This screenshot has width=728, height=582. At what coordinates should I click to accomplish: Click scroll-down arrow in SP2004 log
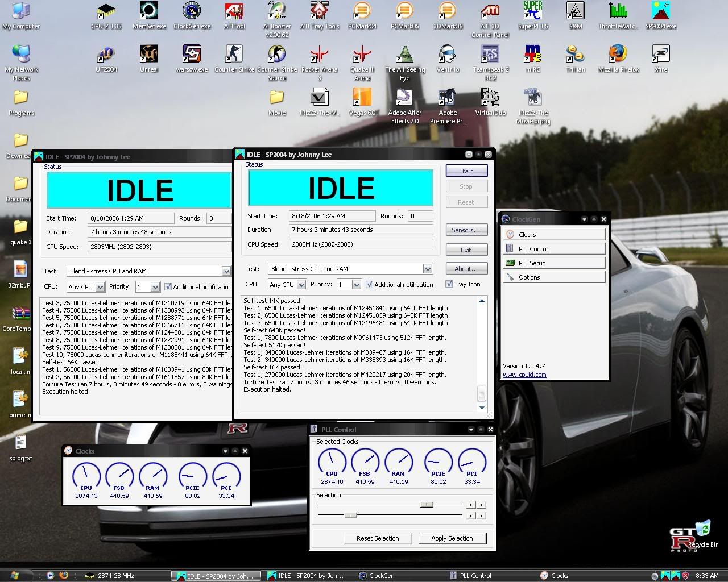click(482, 407)
